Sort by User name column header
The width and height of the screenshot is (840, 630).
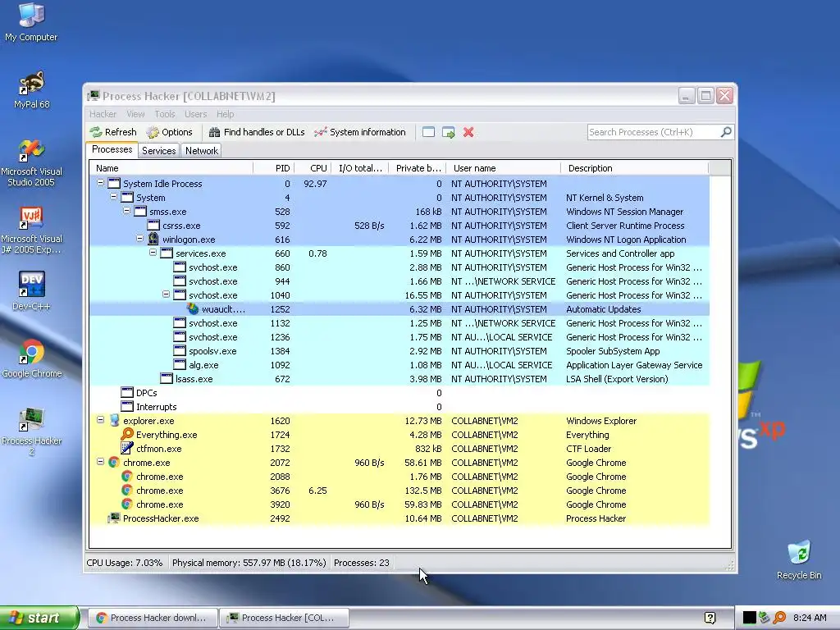coord(504,168)
